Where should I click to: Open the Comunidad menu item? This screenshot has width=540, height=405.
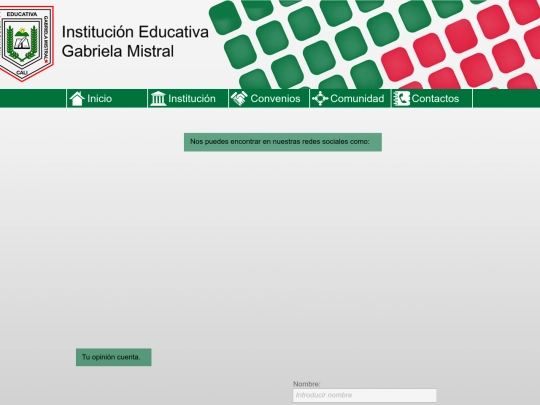[x=350, y=98]
